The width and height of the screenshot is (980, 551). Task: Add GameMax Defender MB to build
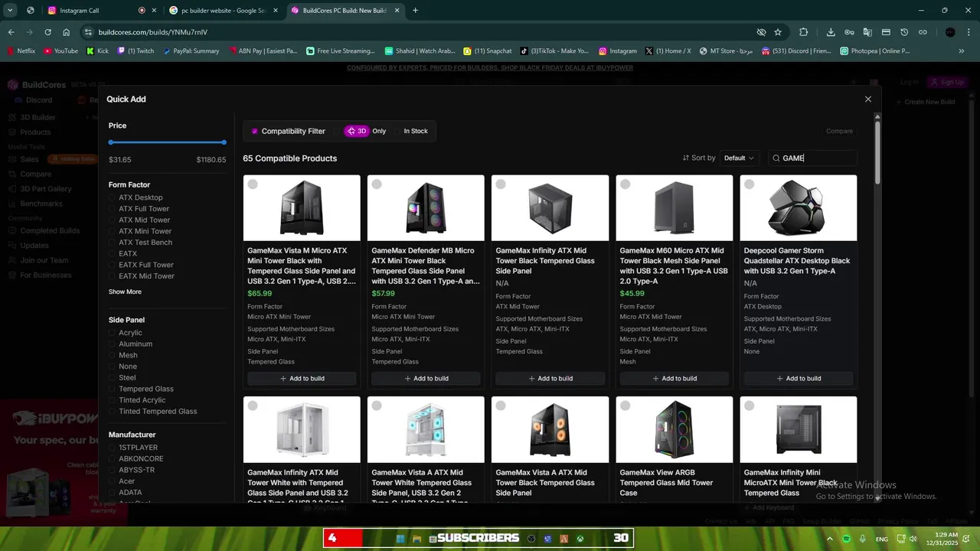pos(426,378)
